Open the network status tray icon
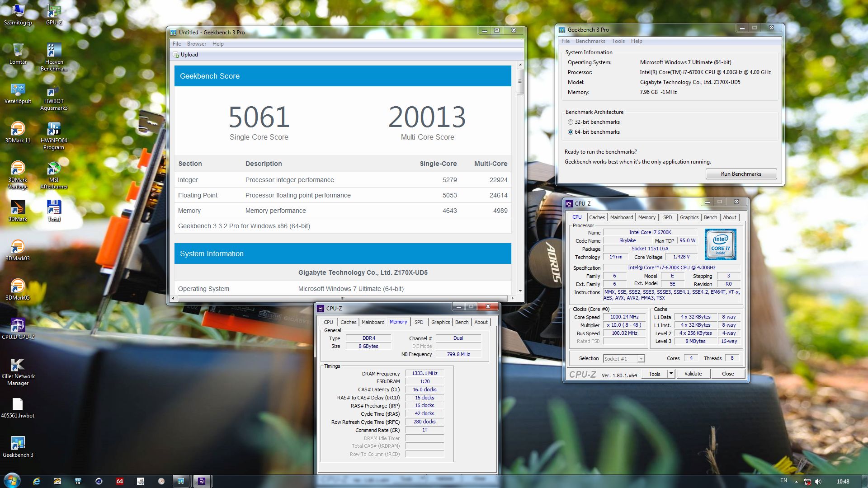This screenshot has width=868, height=488. click(x=807, y=482)
